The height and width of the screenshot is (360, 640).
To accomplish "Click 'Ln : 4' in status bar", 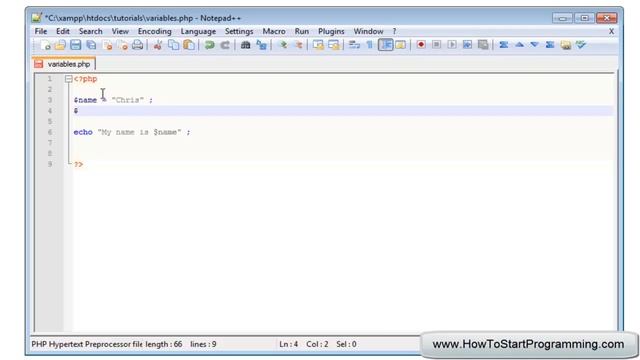I will [289, 344].
